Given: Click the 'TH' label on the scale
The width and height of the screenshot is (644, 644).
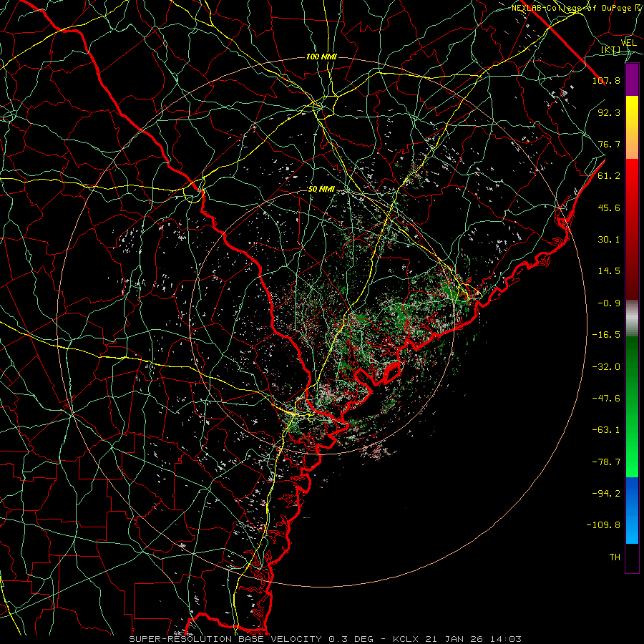Looking at the screenshot, I should [615, 557].
